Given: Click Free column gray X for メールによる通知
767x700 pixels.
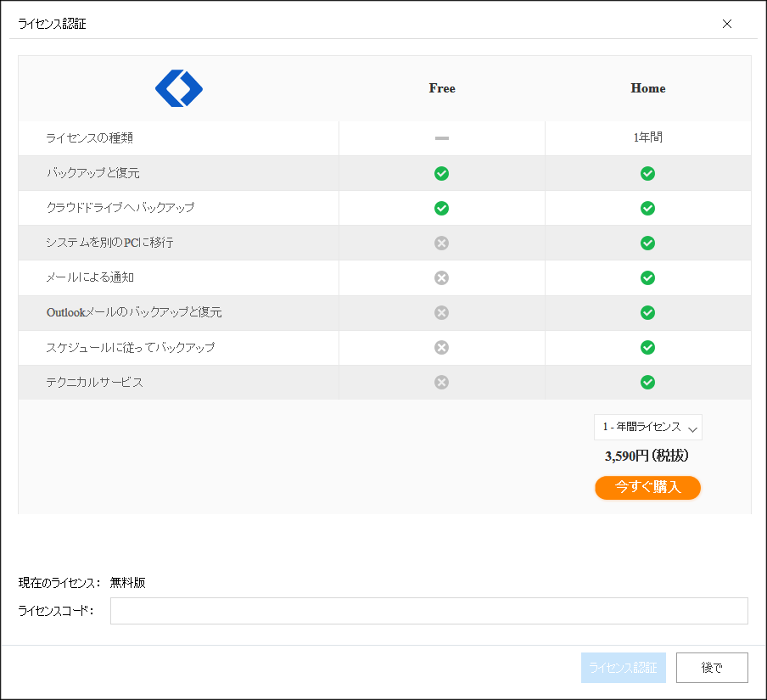Looking at the screenshot, I should (x=441, y=277).
